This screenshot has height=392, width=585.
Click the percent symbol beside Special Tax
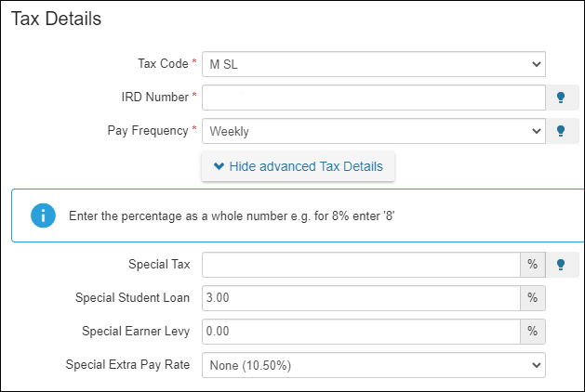click(533, 265)
